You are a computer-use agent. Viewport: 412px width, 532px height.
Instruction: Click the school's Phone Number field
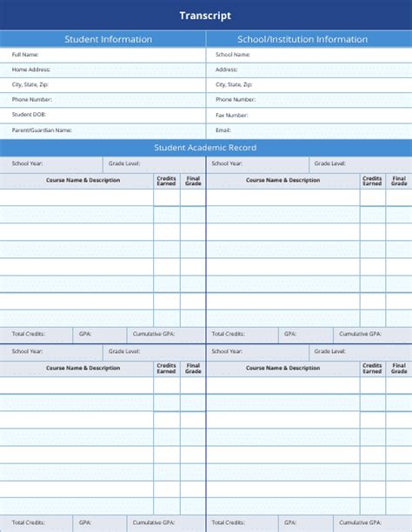tap(309, 100)
